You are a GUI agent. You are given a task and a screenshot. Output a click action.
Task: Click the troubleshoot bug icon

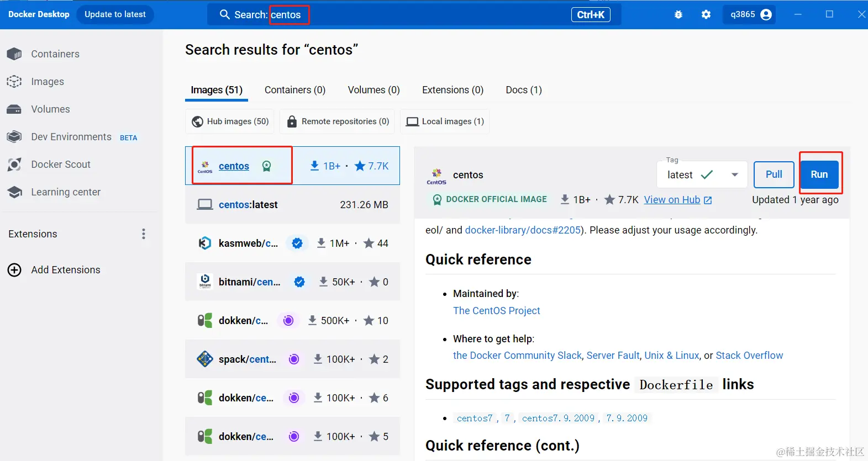point(678,15)
